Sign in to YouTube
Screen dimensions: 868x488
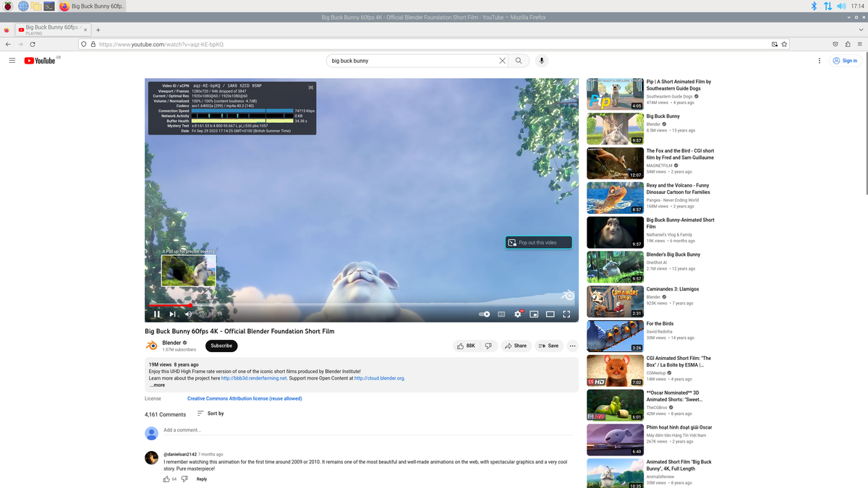(845, 61)
